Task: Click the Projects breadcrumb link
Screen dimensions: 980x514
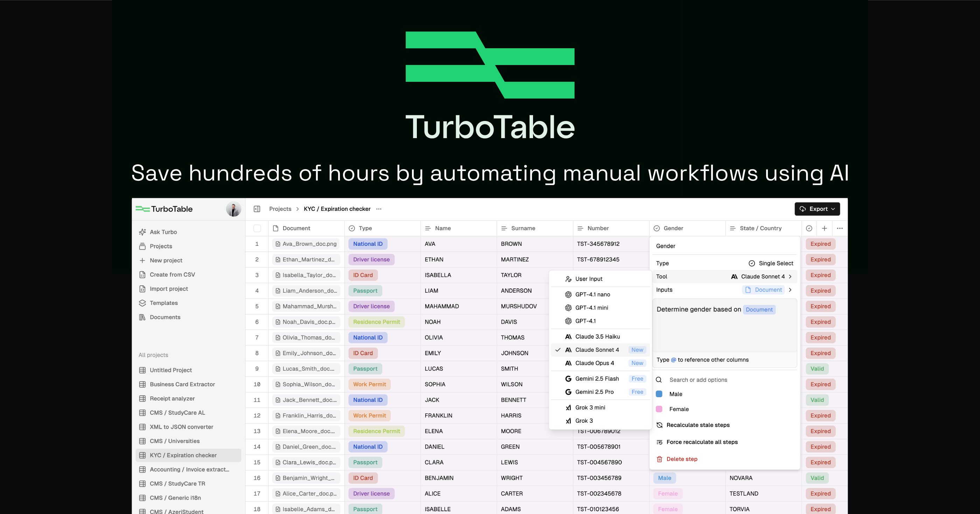Action: click(x=280, y=209)
